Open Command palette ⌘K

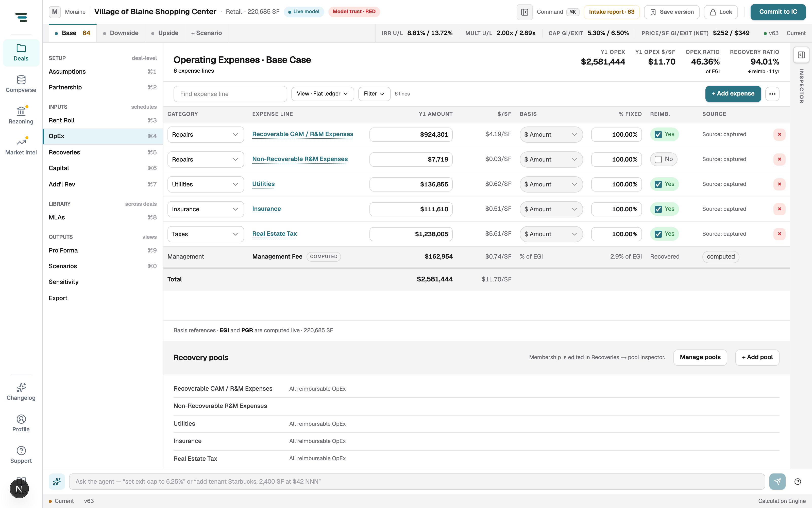[558, 12]
